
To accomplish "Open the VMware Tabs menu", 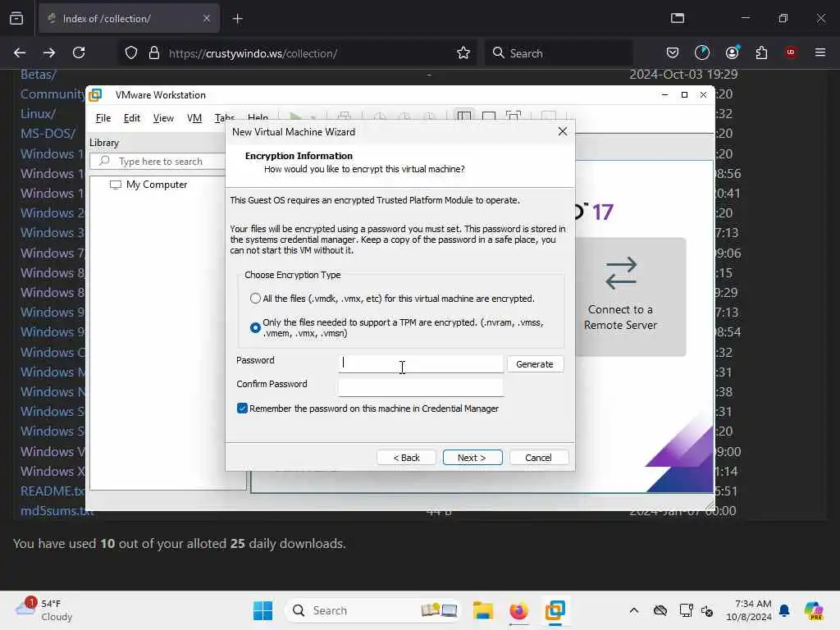I will [x=225, y=118].
